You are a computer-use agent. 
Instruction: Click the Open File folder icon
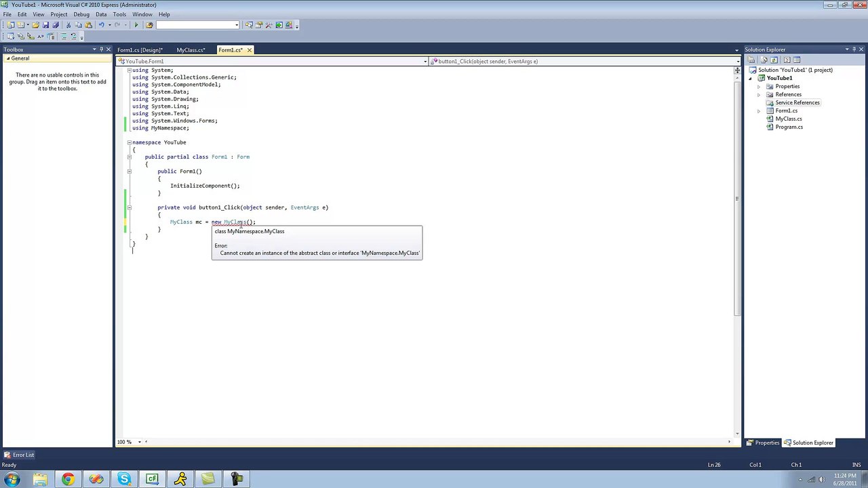[x=35, y=25]
